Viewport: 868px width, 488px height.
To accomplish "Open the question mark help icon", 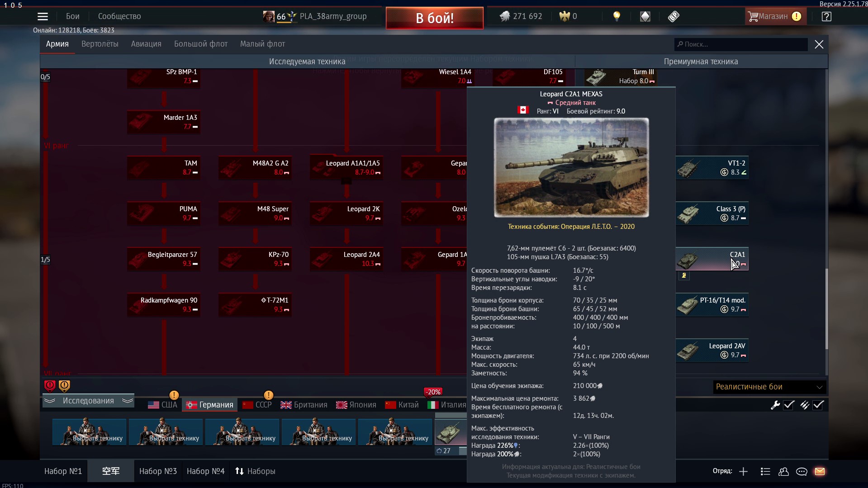I will tap(826, 16).
